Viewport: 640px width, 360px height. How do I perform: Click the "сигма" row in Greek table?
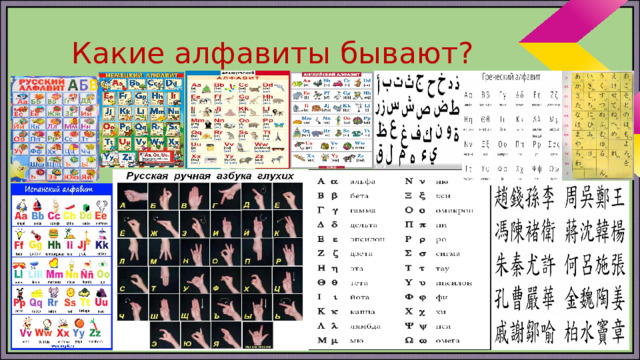click(x=433, y=253)
